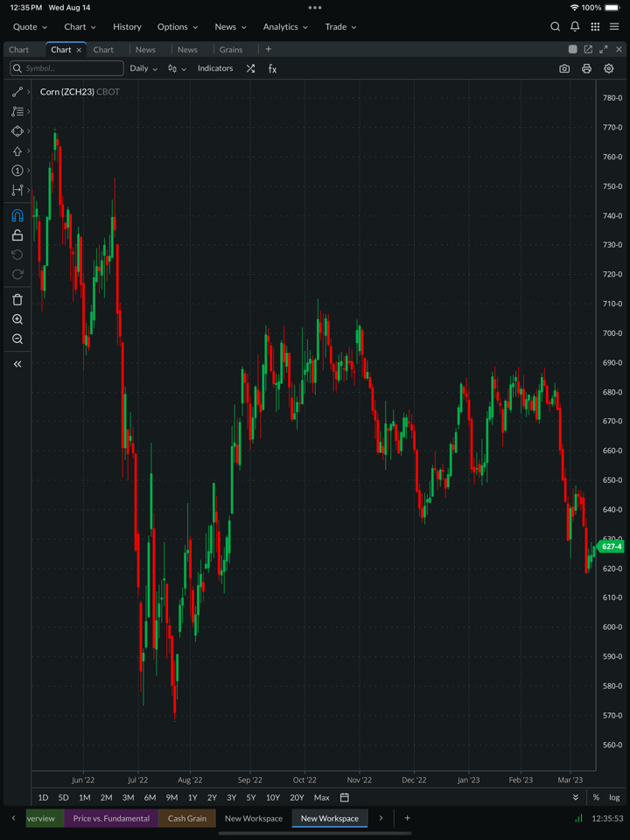Click the Symbol search field
Screen dimensions: 630x840
[67, 68]
